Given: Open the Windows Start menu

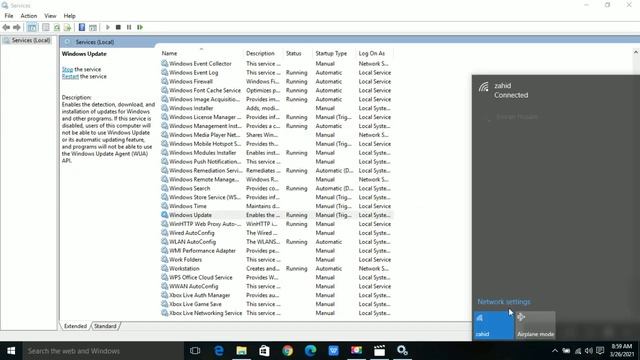Looking at the screenshot, I should [11, 351].
